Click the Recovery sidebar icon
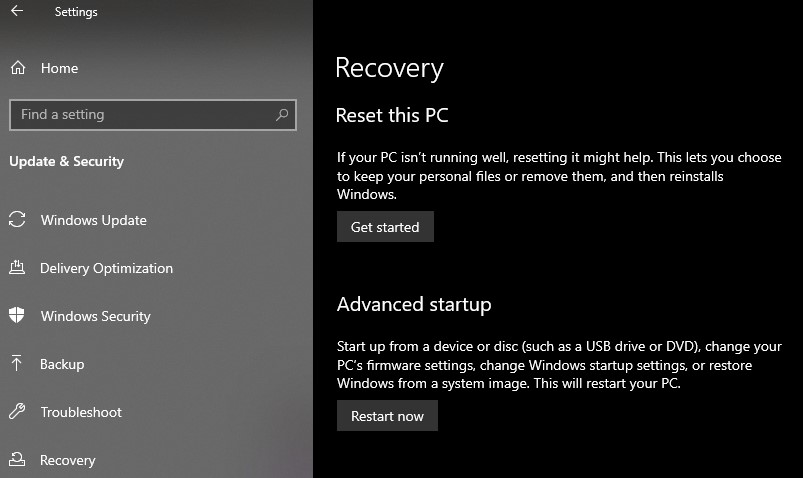This screenshot has width=803, height=478. coord(17,460)
